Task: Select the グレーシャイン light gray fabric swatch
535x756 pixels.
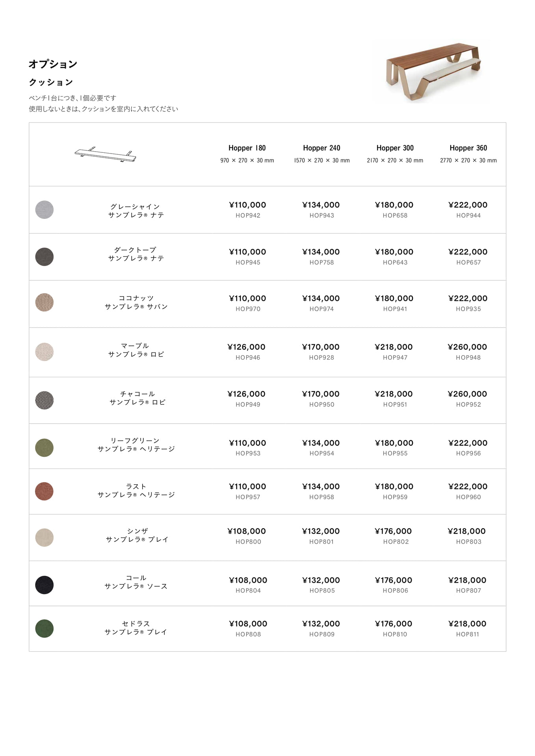Action: click(45, 209)
